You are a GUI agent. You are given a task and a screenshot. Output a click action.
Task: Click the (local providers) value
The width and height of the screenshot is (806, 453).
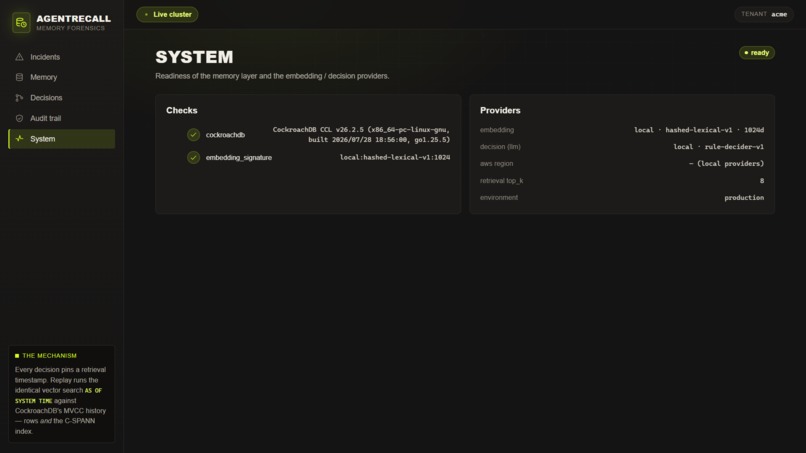[726, 164]
